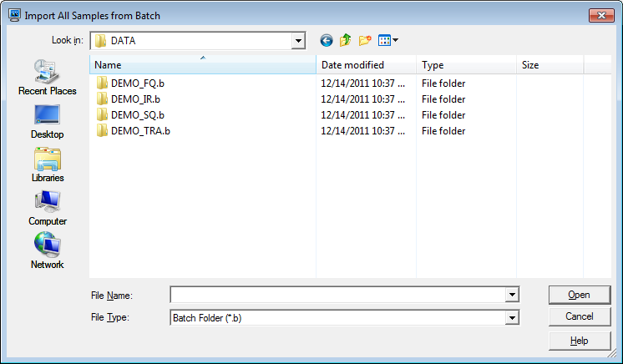Go back to the last folder visited
This screenshot has width=623, height=364.
[327, 40]
